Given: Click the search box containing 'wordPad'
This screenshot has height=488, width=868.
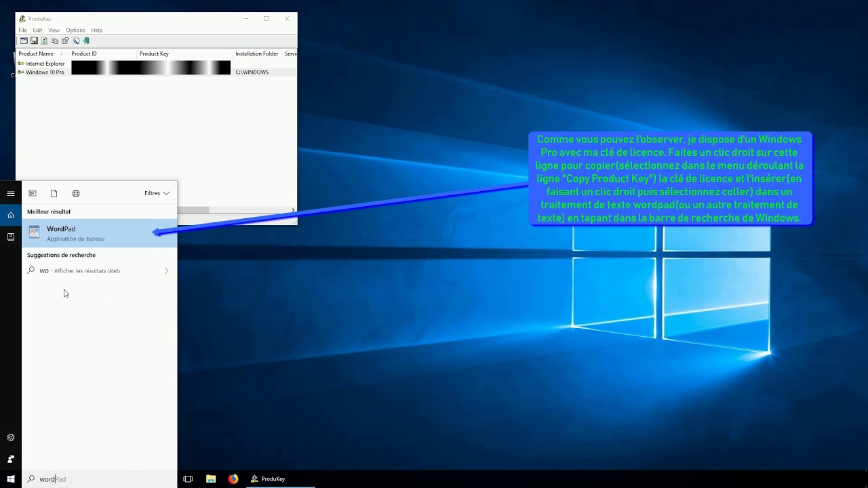Looking at the screenshot, I should pos(100,479).
